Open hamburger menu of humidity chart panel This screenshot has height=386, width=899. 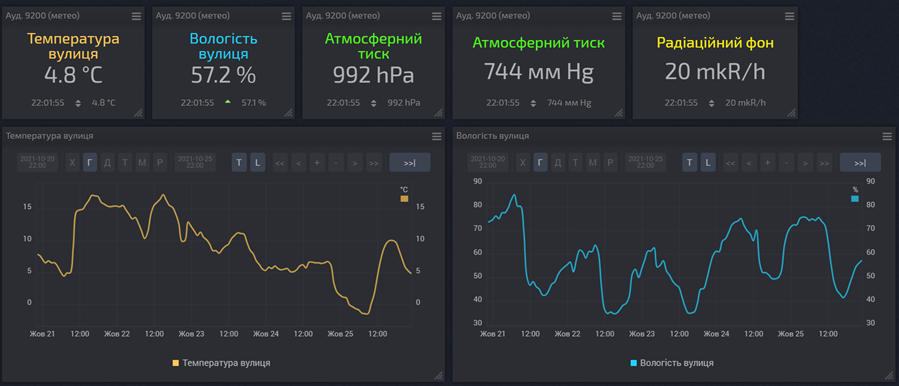[x=887, y=137]
